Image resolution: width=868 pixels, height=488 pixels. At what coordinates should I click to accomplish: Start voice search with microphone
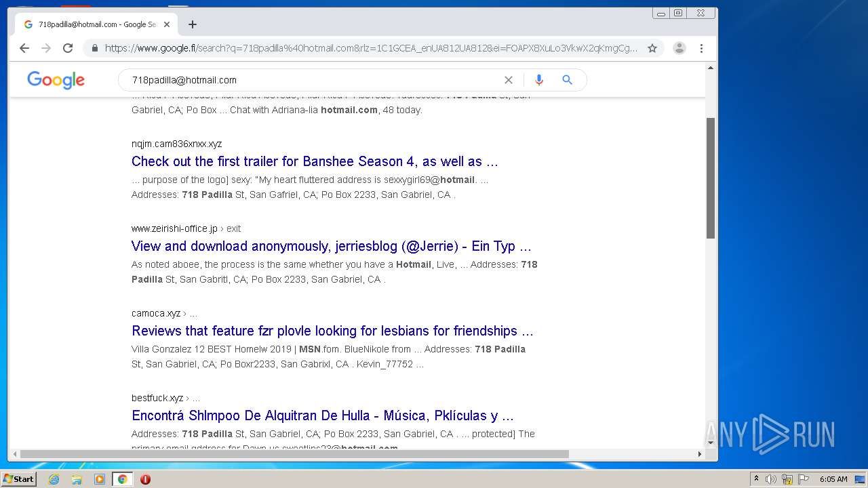pyautogui.click(x=539, y=80)
